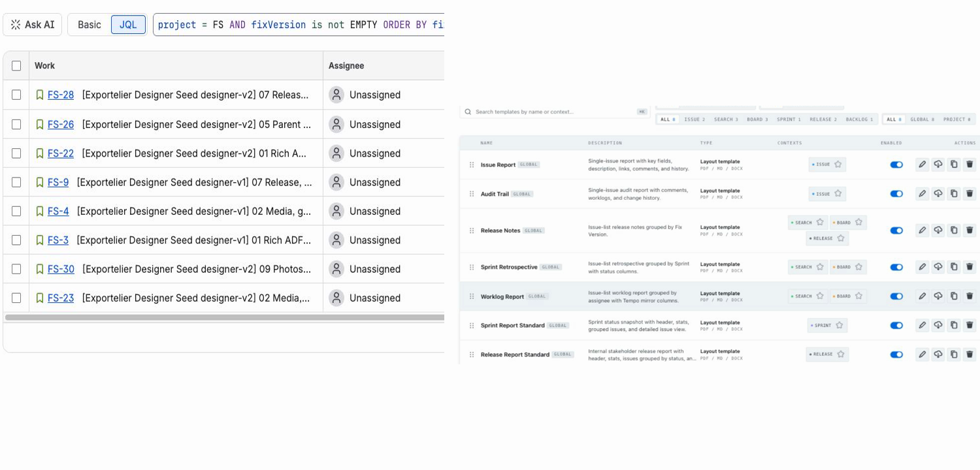Switch to JQL search mode
Screen dimensions: 980x470
tap(128, 25)
